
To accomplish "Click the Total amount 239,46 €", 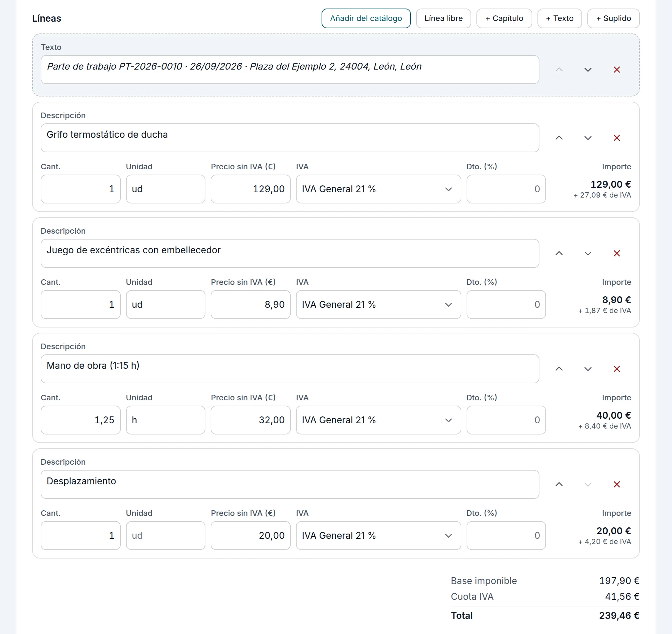I will (x=619, y=615).
